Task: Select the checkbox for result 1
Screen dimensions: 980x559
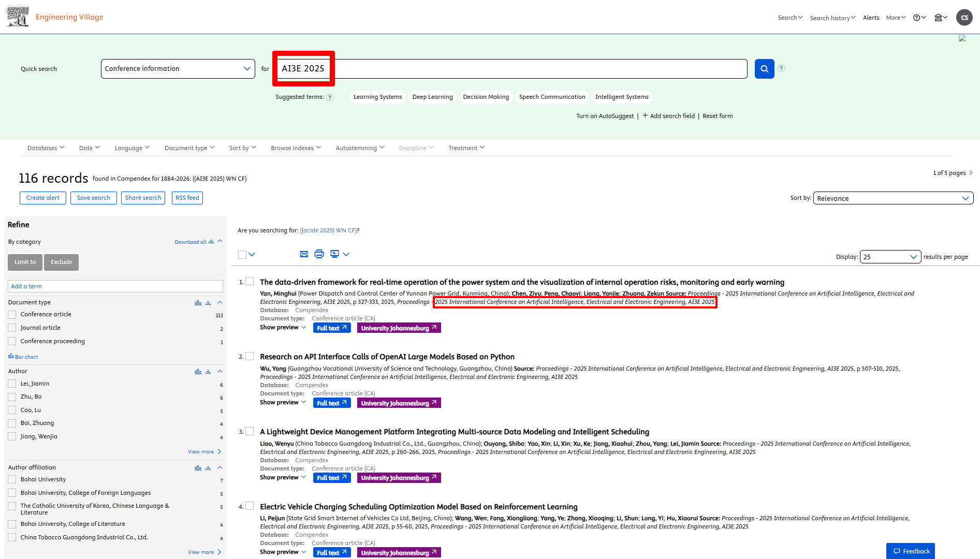Action: click(x=250, y=282)
